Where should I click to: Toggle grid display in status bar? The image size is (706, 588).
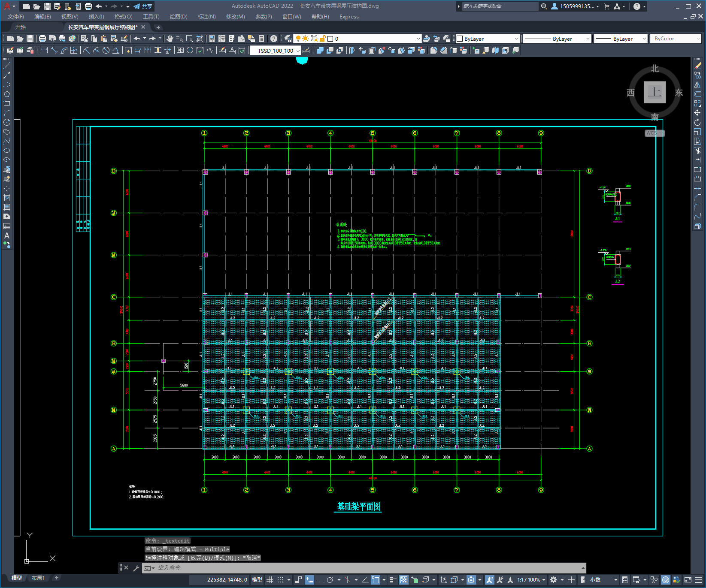pyautogui.click(x=270, y=580)
